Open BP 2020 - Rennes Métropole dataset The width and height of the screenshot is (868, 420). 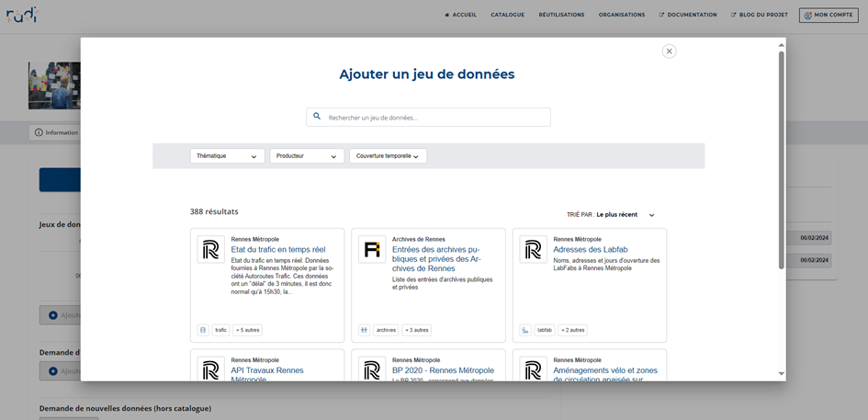pyautogui.click(x=444, y=370)
